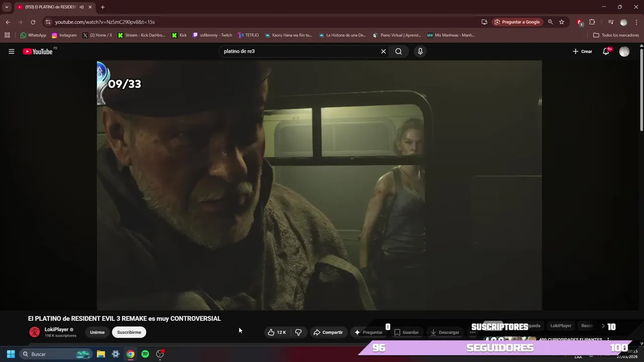Open sofikimmy - Twitch bookmark
The height and width of the screenshot is (362, 644).
212,35
